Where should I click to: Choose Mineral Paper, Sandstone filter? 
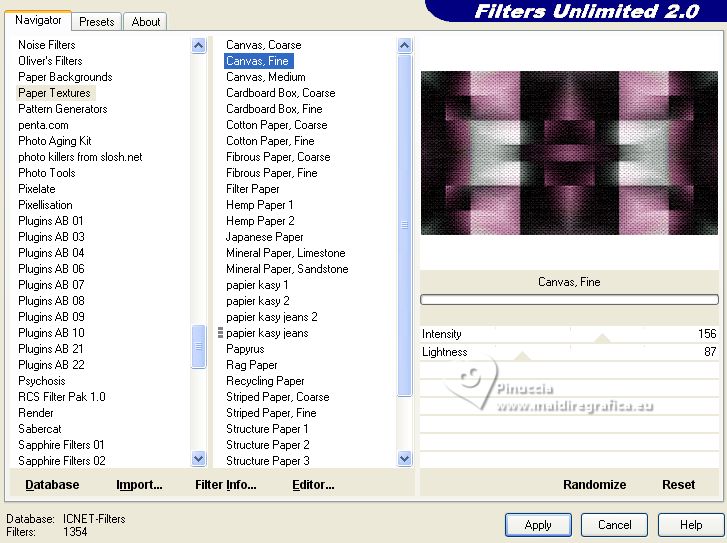[287, 269]
